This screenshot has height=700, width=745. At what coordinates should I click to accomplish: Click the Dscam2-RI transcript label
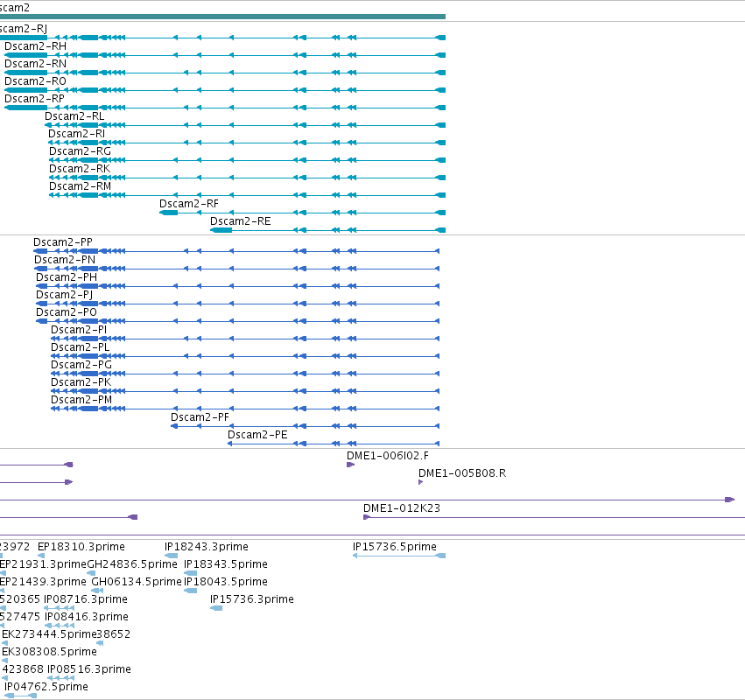pyautogui.click(x=76, y=134)
